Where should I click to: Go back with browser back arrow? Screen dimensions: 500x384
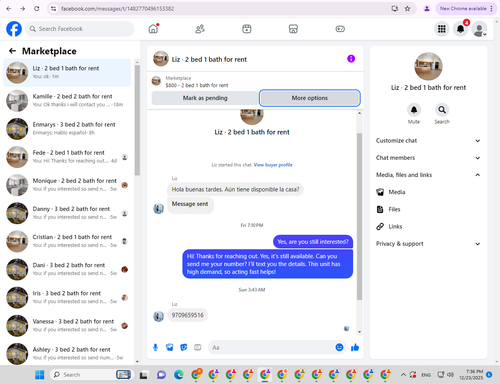pyautogui.click(x=9, y=9)
